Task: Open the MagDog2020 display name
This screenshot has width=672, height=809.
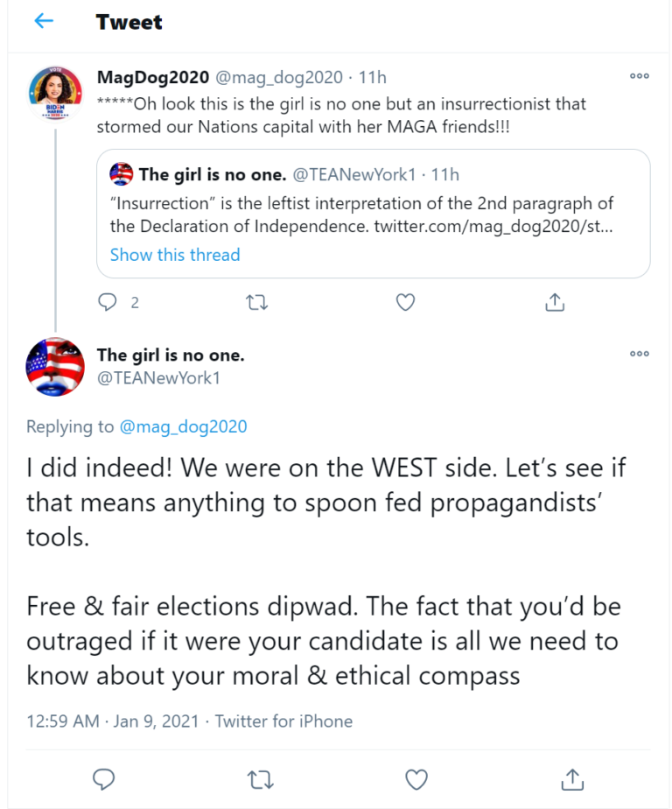Action: [x=153, y=77]
